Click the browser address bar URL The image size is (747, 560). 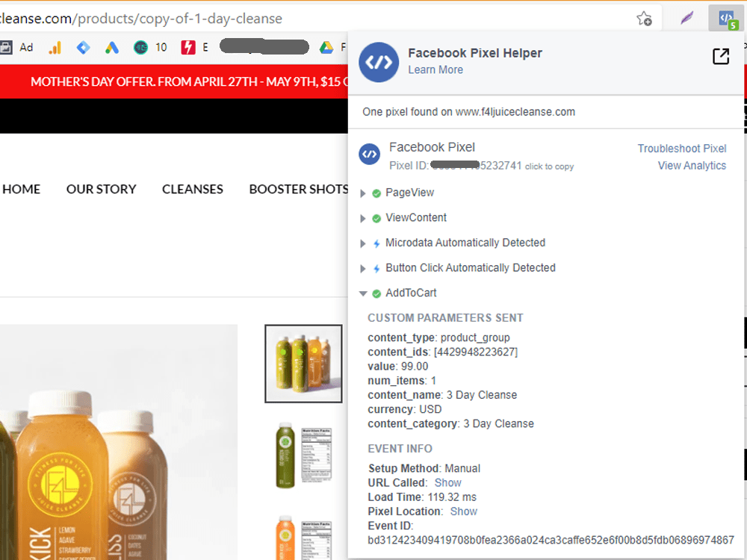[141, 19]
